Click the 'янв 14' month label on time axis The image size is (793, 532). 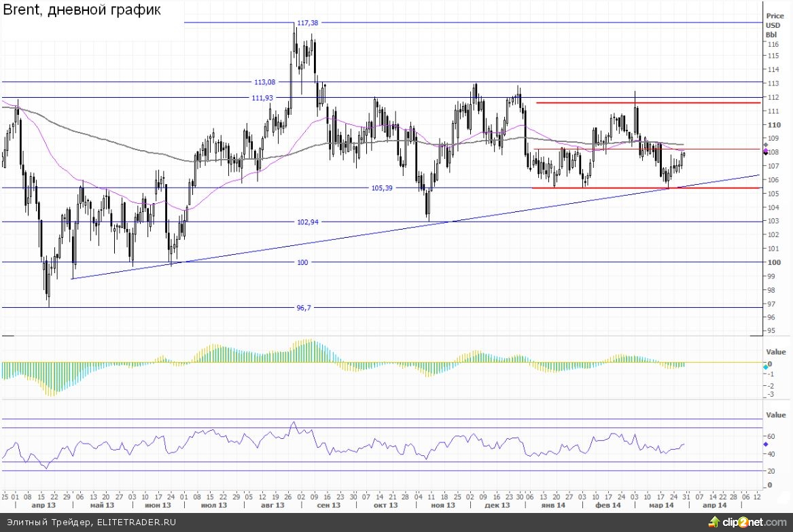click(x=552, y=506)
